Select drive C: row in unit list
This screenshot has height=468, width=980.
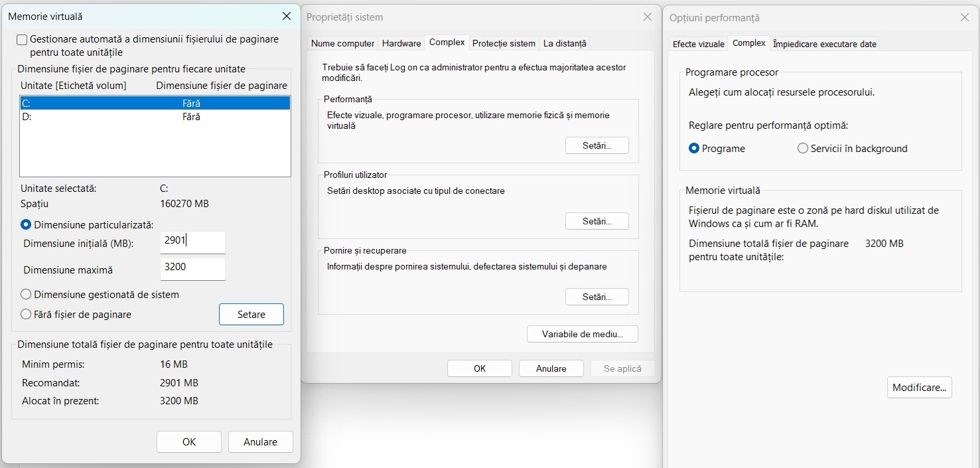[155, 103]
